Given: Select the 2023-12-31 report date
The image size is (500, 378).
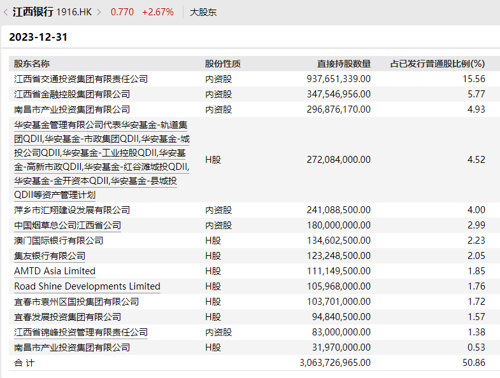Looking at the screenshot, I should [38, 37].
